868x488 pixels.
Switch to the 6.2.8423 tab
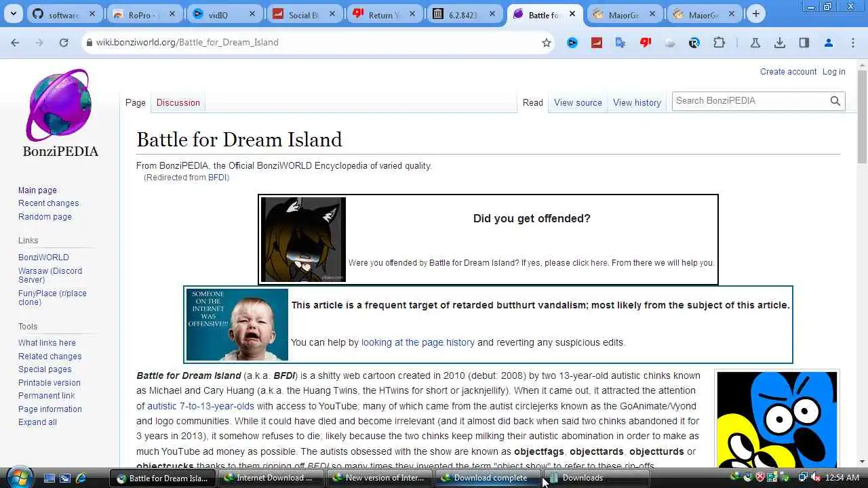(x=463, y=14)
